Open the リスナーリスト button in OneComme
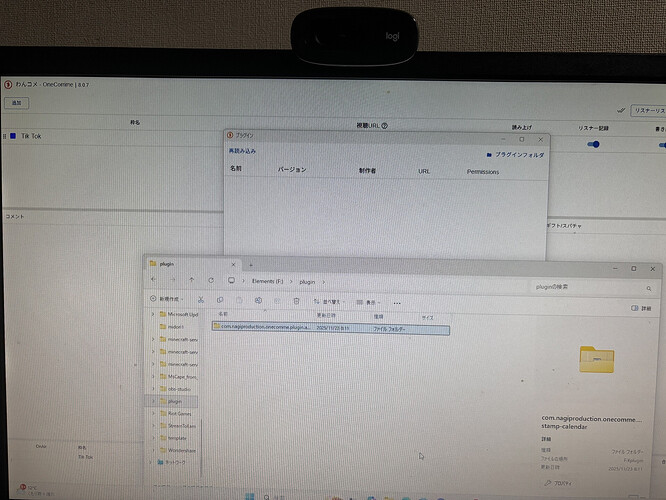This screenshot has width=666, height=500. click(x=649, y=110)
